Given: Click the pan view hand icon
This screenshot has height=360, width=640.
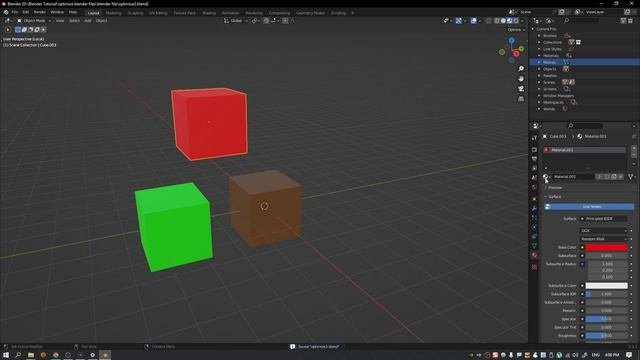Looking at the screenshot, I should (x=521, y=79).
